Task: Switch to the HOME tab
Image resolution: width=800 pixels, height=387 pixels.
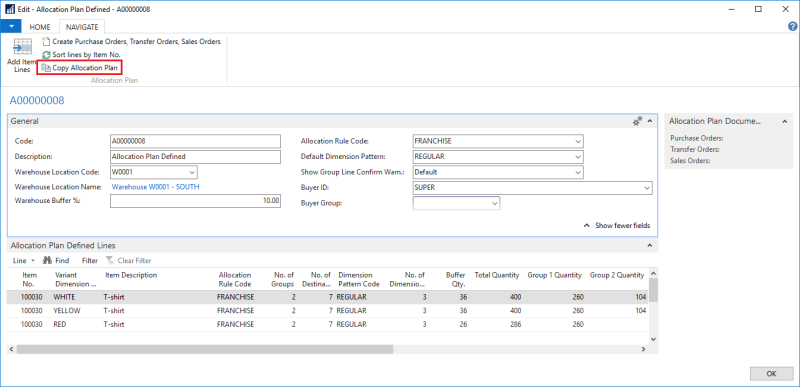Action: (x=40, y=27)
